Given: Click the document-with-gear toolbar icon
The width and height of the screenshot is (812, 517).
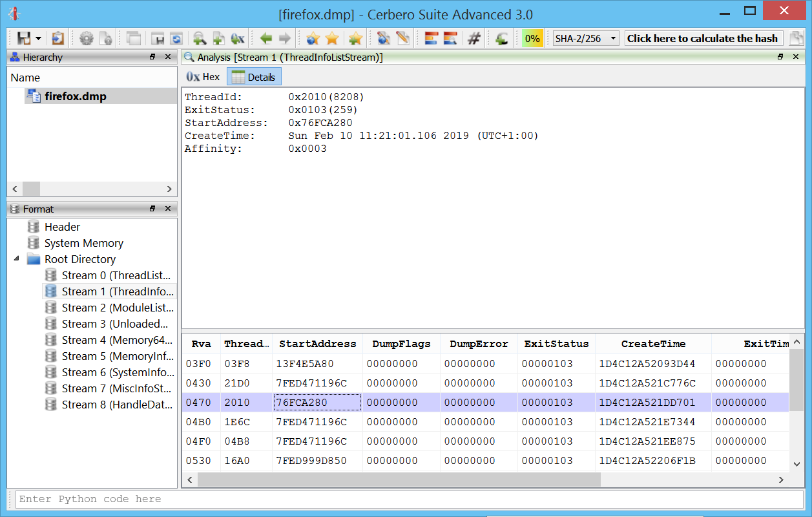Looking at the screenshot, I should tap(106, 38).
